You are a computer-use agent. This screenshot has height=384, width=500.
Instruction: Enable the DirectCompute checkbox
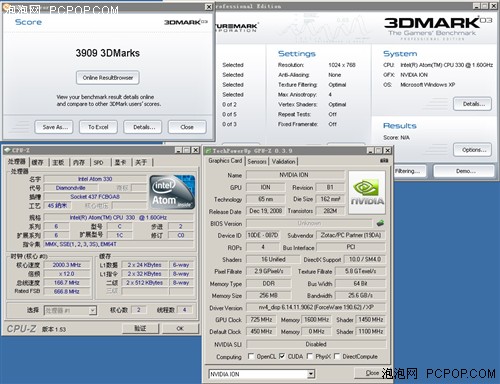click(337, 356)
